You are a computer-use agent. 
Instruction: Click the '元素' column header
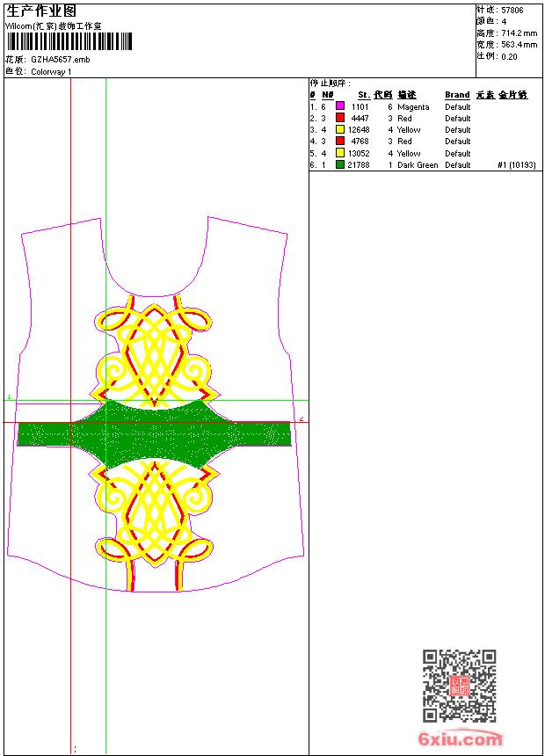click(485, 95)
